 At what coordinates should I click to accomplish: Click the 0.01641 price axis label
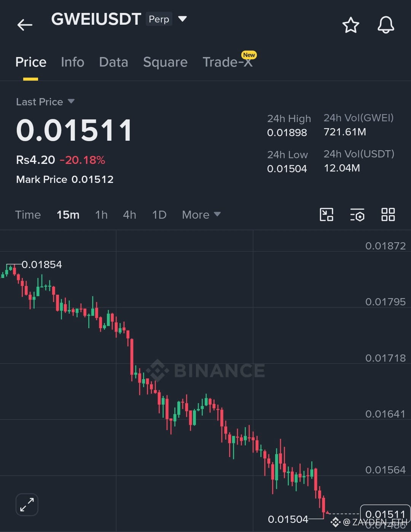pos(386,414)
